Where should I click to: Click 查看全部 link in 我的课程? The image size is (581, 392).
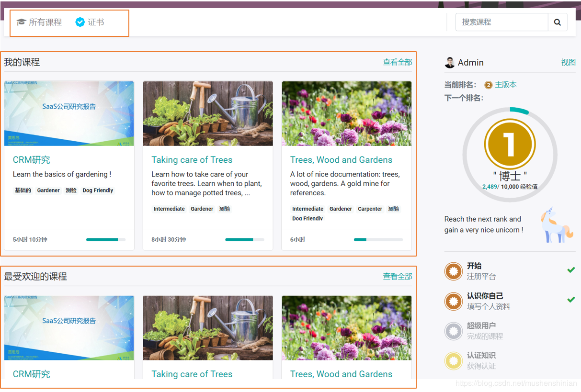(x=397, y=62)
